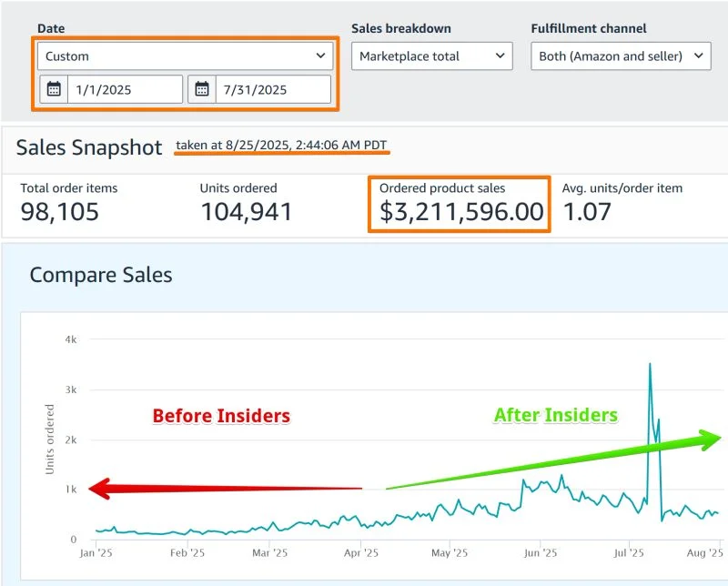The width and height of the screenshot is (728, 586).
Task: Click the calendar icon beside 1/1/2025
Action: (55, 89)
